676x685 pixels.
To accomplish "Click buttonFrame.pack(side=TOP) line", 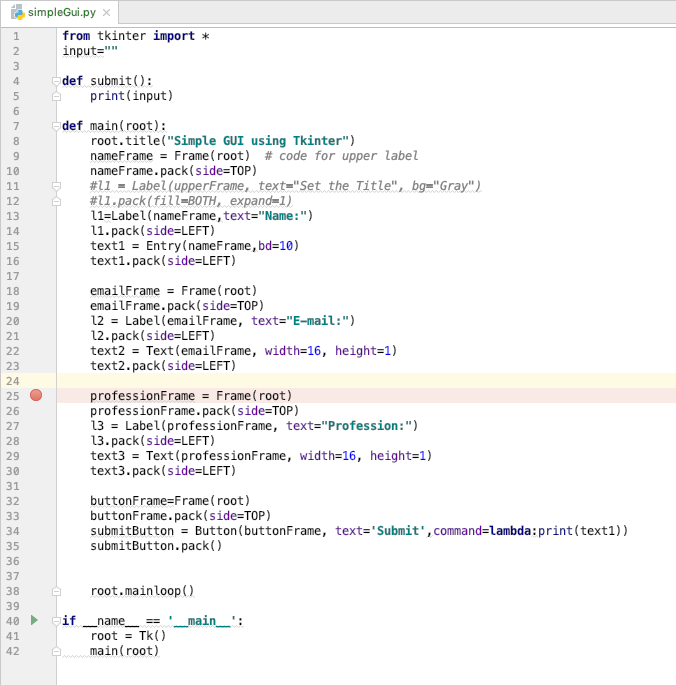I will [180, 516].
